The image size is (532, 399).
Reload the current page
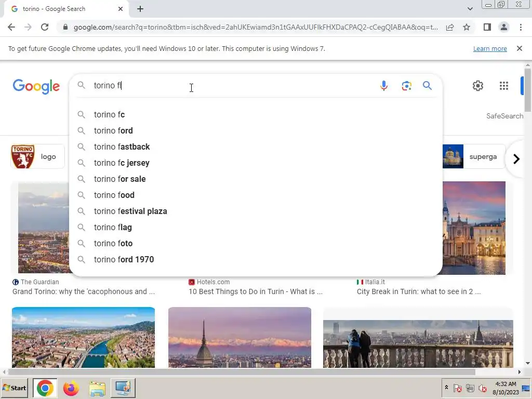click(x=45, y=27)
